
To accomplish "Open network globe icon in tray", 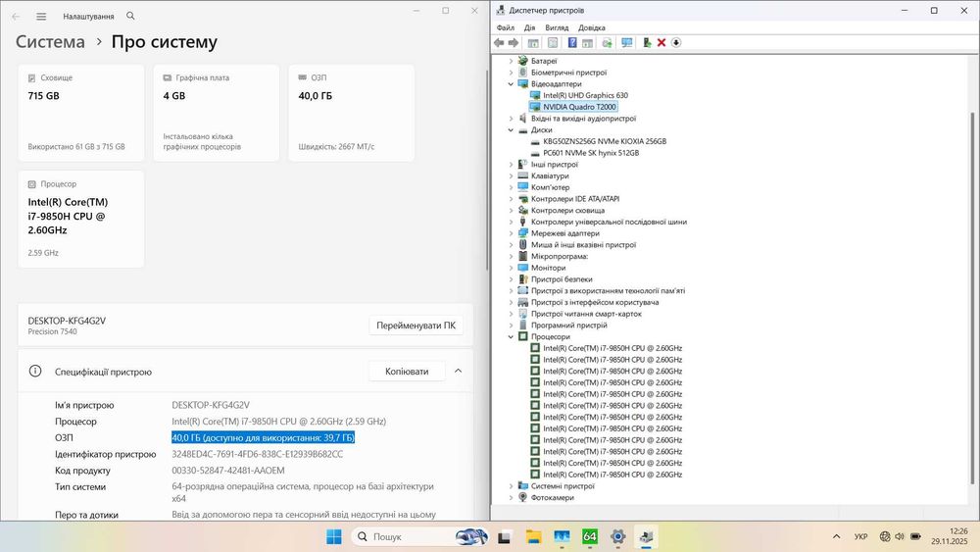I will [x=884, y=536].
